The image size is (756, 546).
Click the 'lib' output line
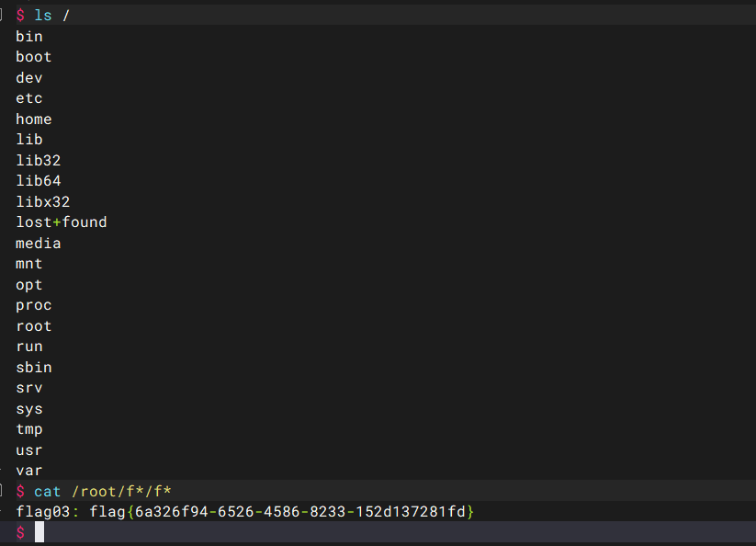tap(28, 140)
